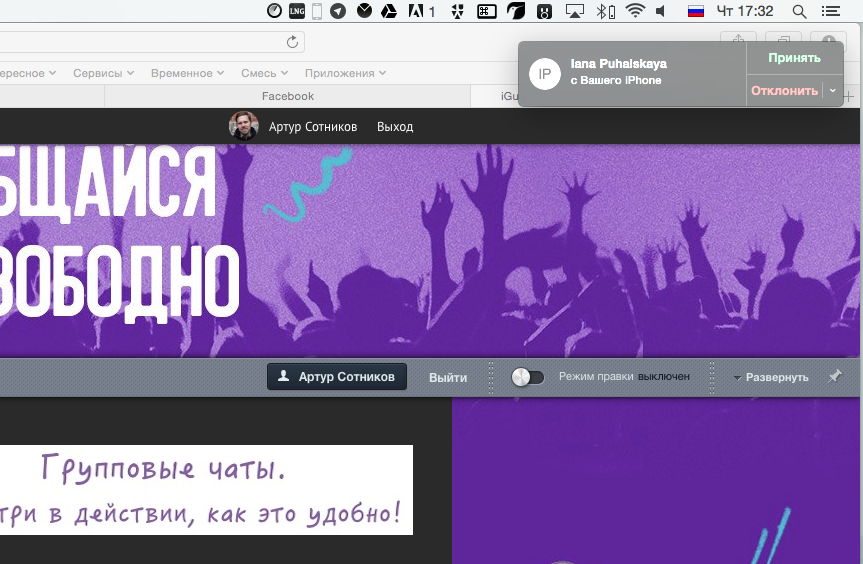Open the Смесь bookmarks menu
Screen dimensions: 863x564
coord(264,73)
